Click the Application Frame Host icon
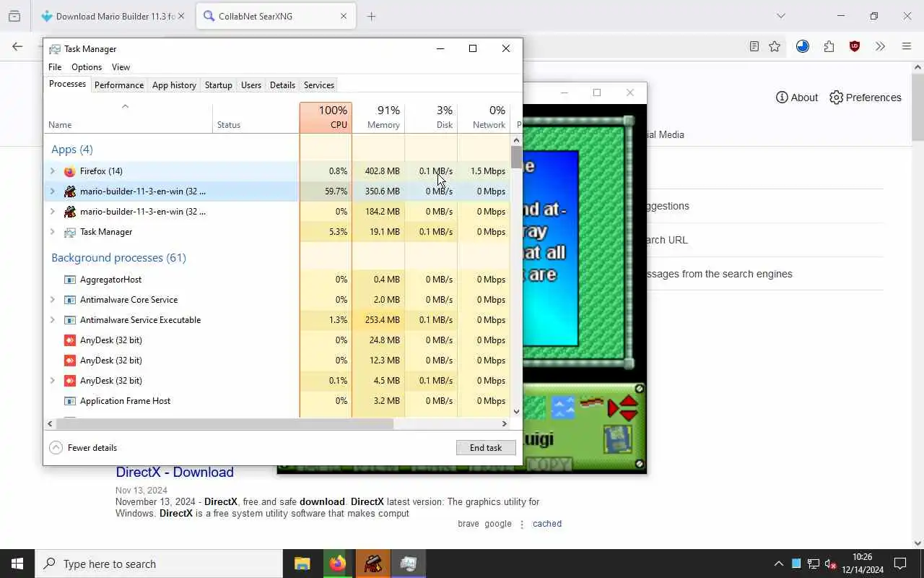924x578 pixels. 69,401
